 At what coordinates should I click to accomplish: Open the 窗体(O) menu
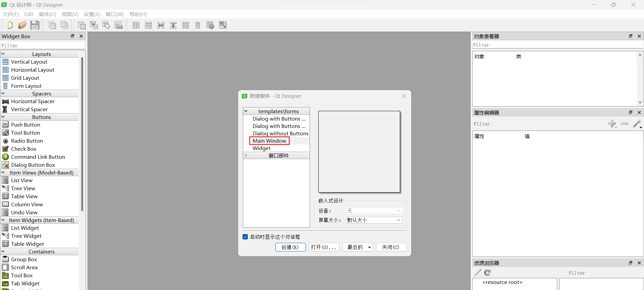[47, 14]
